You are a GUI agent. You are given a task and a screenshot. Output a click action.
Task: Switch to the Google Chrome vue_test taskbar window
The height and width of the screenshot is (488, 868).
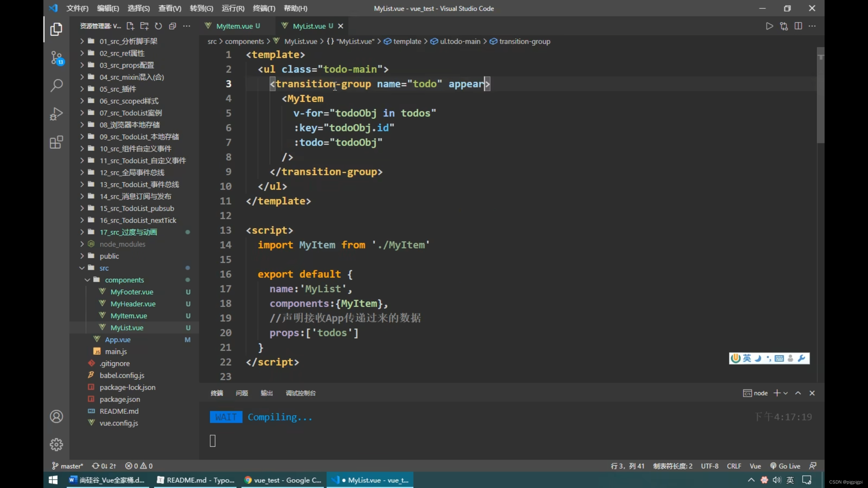point(283,480)
